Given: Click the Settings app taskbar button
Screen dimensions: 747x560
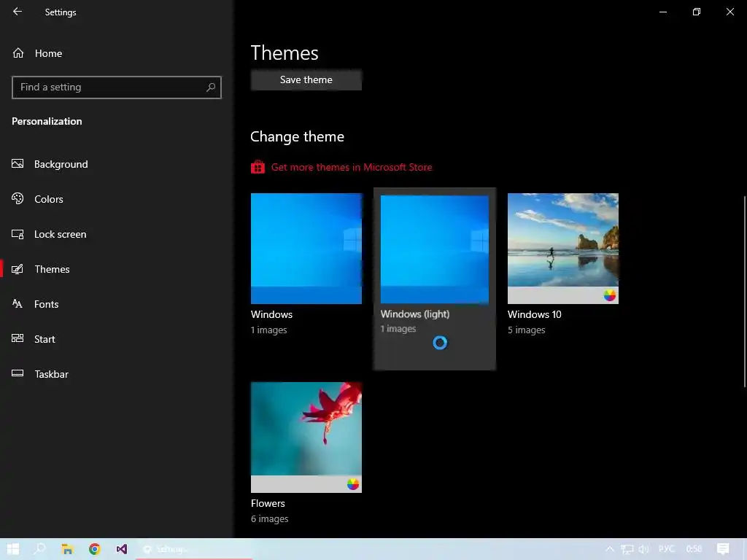Looking at the screenshot, I should point(194,549).
